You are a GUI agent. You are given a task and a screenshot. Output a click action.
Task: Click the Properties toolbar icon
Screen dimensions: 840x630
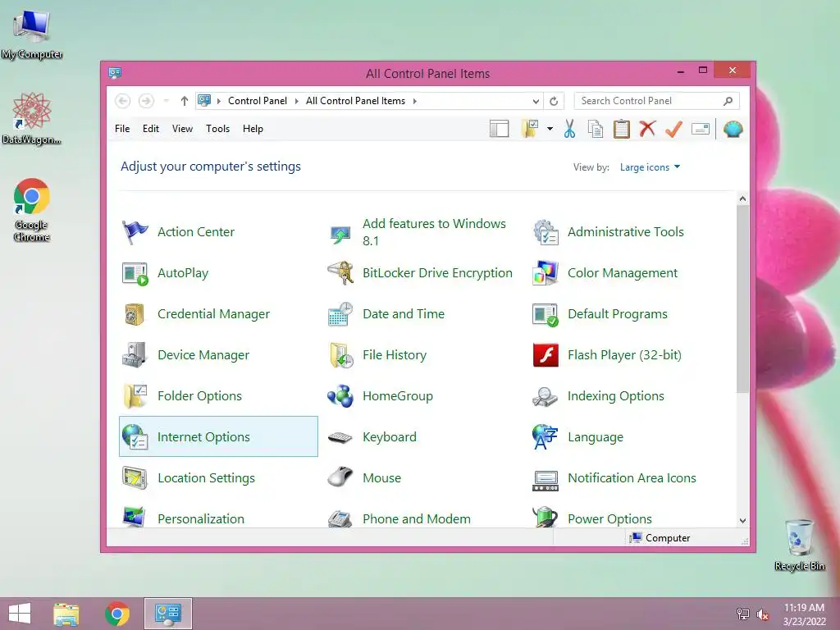pyautogui.click(x=701, y=129)
